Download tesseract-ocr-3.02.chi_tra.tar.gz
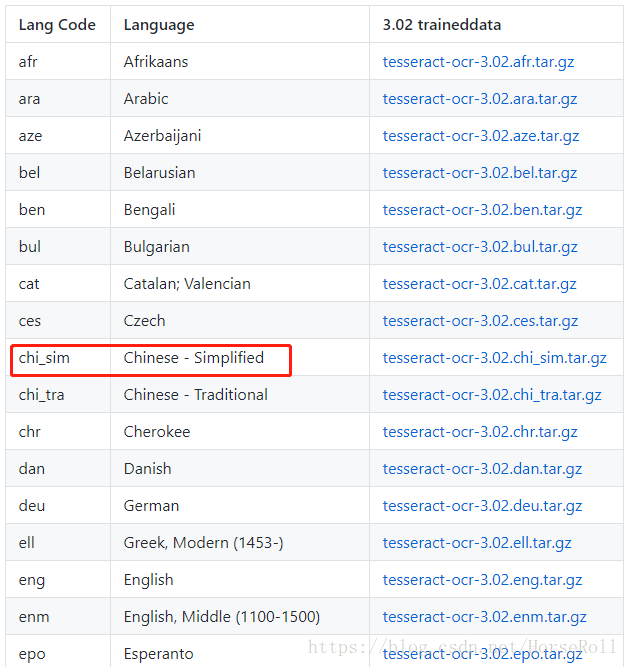Viewport: 629px width, 667px height. (492, 395)
